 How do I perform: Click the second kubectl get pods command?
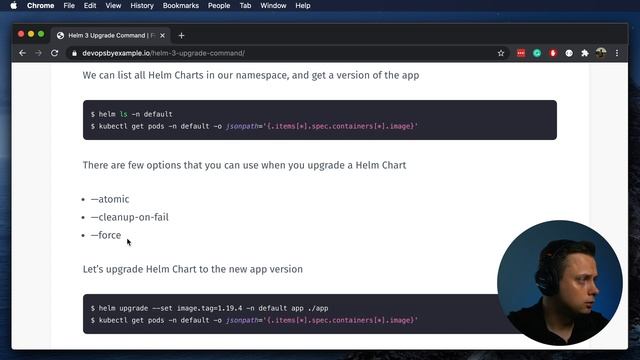(x=254, y=320)
